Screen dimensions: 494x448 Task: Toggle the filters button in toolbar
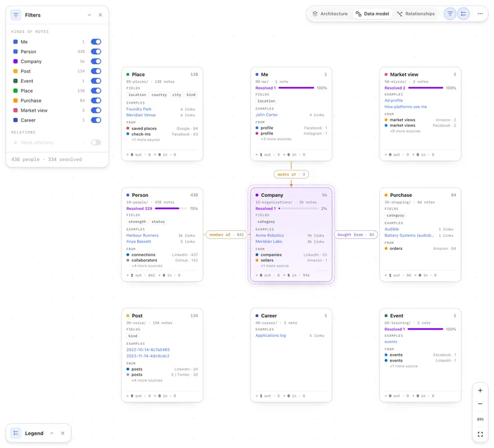coord(450,14)
